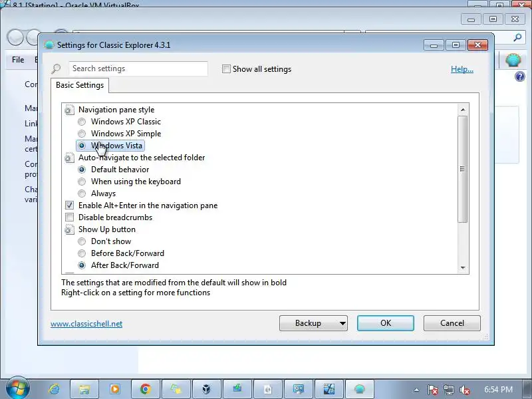Click the clock showing 6:54 PM
532x399 pixels.
[498, 389]
